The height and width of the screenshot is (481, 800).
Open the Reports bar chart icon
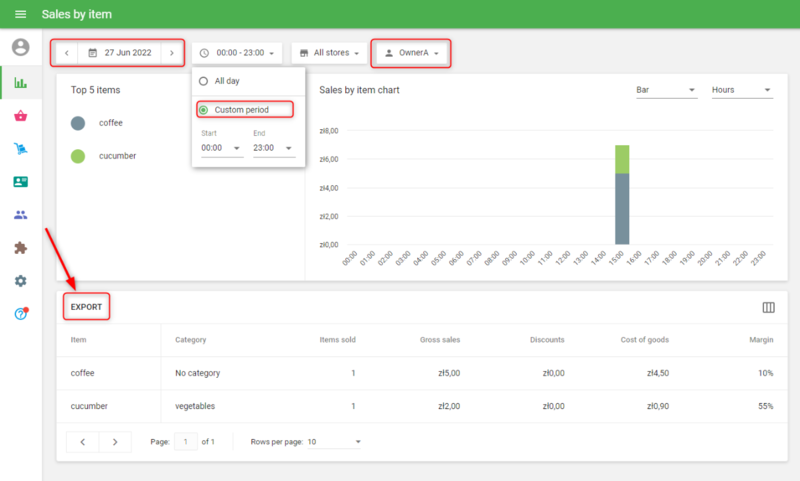coord(20,82)
